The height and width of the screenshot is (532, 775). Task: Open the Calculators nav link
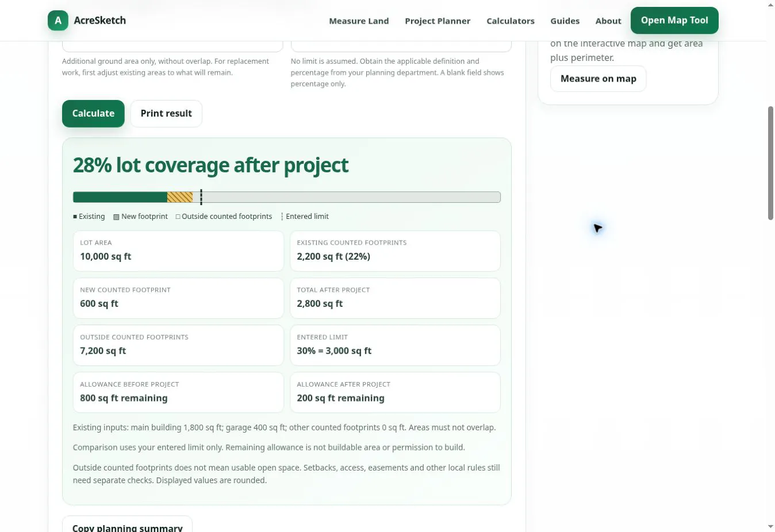tap(511, 21)
